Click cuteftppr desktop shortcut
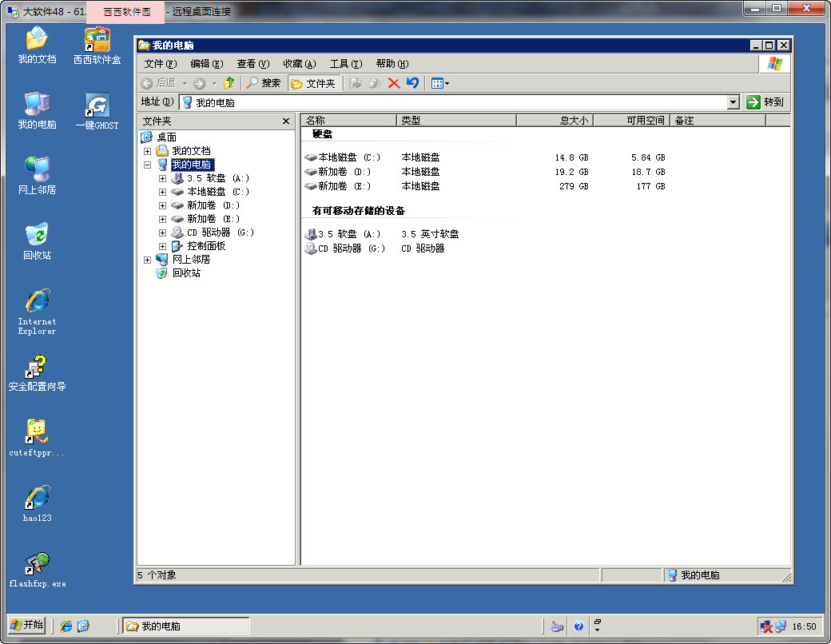831x644 pixels. [x=37, y=439]
